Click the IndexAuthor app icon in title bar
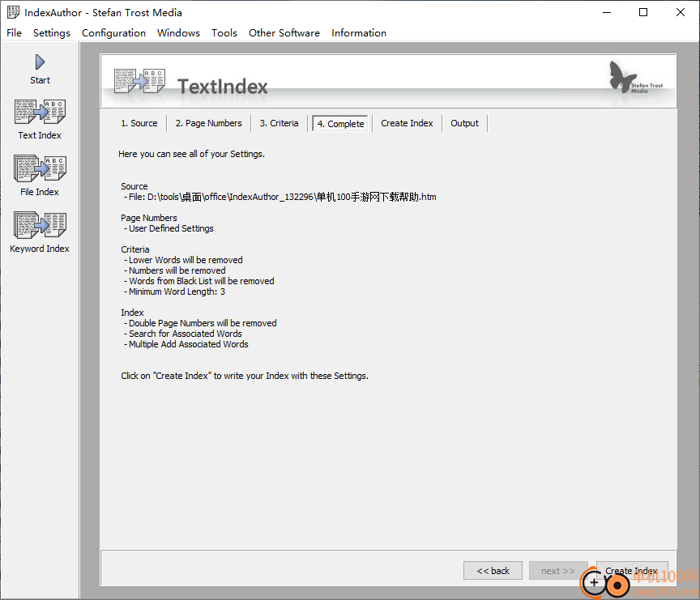 click(14, 12)
